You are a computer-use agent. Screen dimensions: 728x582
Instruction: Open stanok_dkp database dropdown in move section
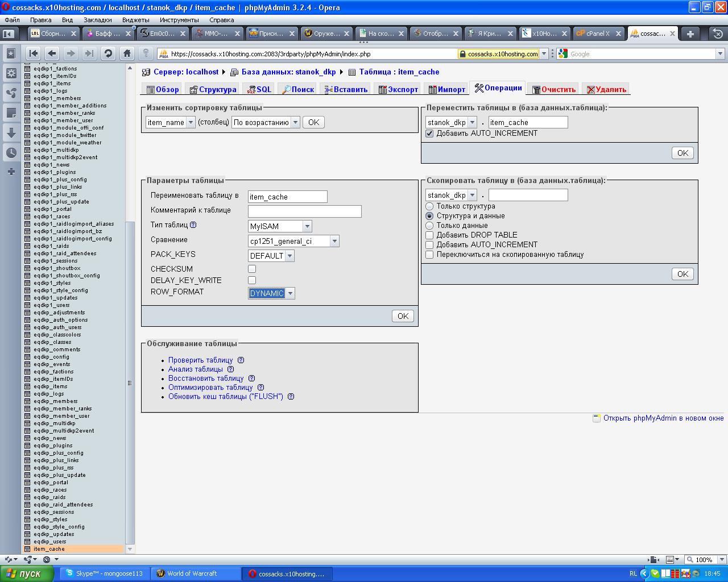(451, 122)
